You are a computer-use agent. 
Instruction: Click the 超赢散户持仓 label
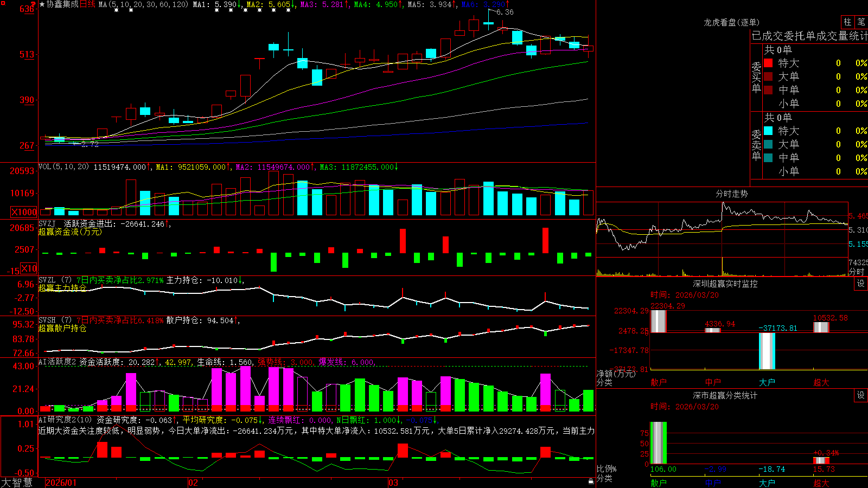pos(62,328)
